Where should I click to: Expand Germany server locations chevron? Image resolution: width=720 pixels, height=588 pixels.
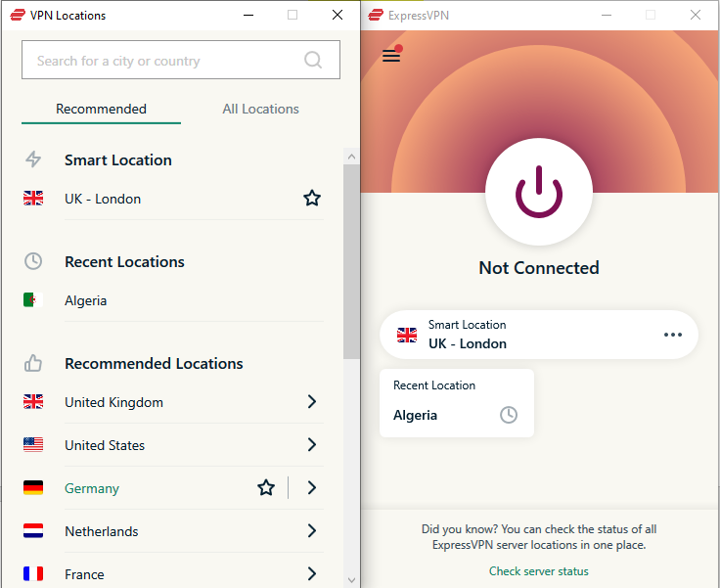[x=312, y=488]
